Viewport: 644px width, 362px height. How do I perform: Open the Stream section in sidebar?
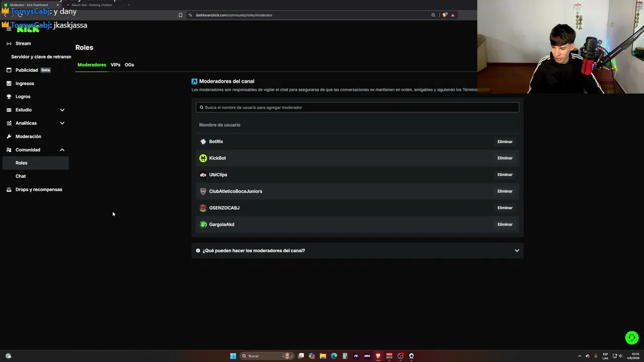click(x=23, y=44)
